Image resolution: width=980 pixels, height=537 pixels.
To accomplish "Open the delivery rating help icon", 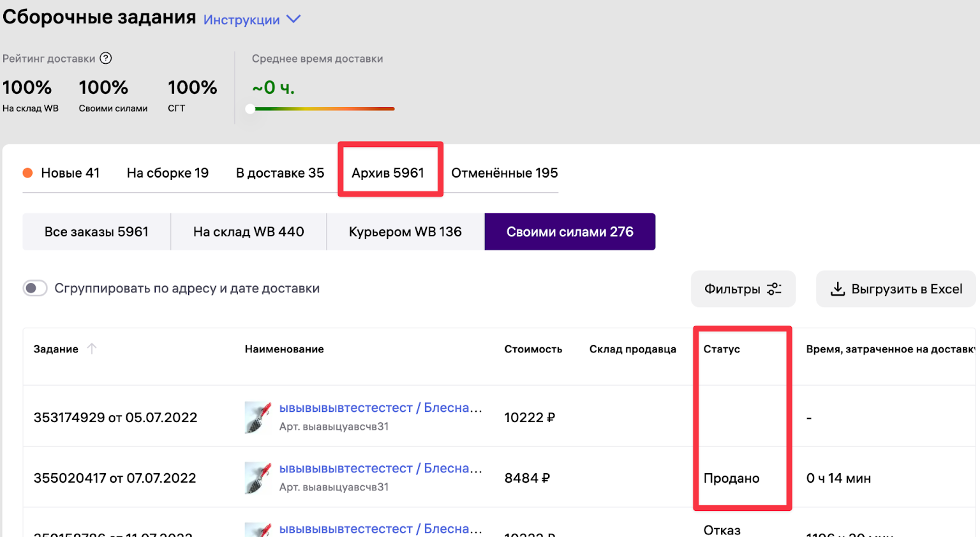I will (106, 58).
